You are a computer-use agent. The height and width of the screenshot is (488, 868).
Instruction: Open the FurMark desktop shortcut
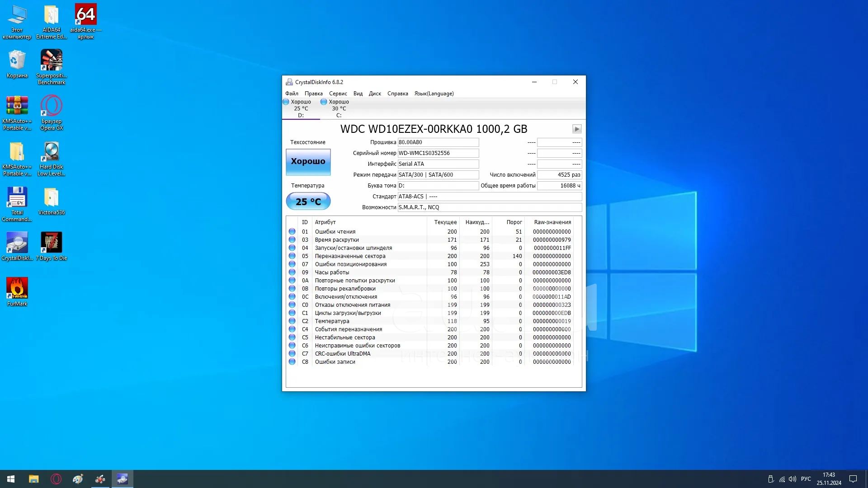[x=17, y=288]
